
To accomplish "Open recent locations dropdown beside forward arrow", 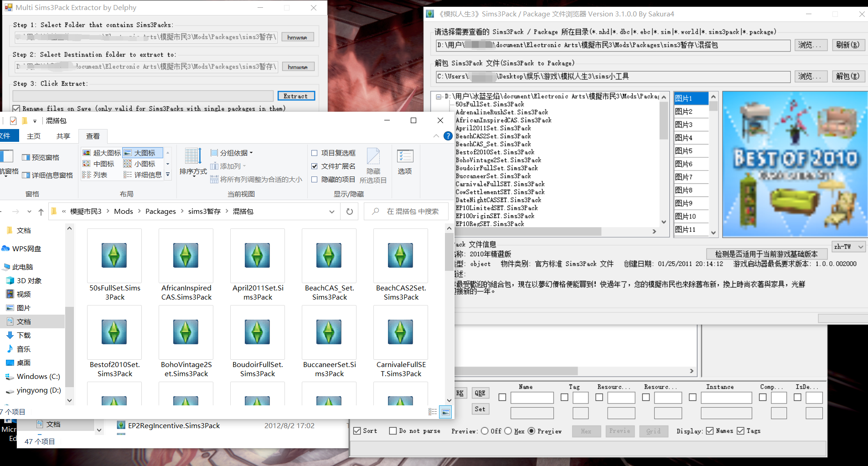I will coord(29,212).
